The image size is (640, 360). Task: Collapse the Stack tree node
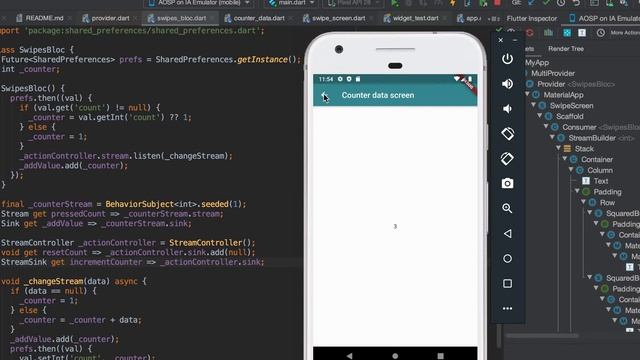coord(558,149)
